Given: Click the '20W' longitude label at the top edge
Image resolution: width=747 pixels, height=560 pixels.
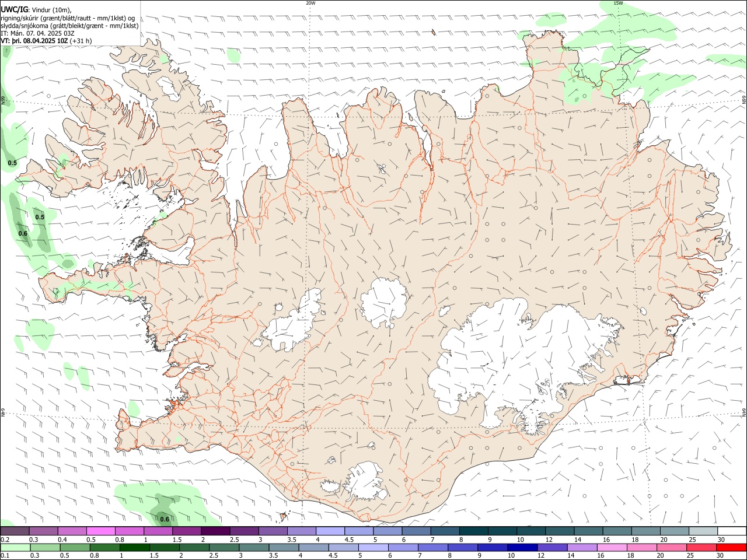Looking at the screenshot, I should tap(310, 3).
